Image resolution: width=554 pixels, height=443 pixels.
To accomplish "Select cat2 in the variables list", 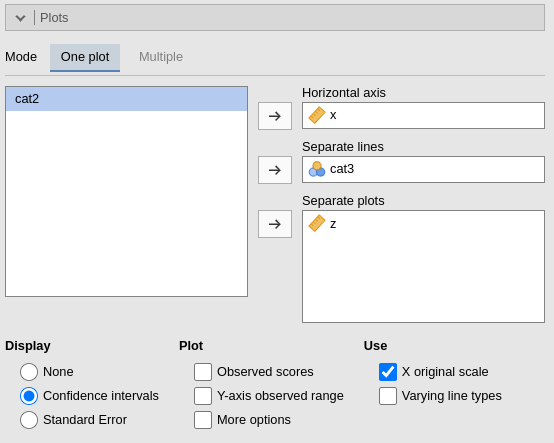I will click(126, 99).
